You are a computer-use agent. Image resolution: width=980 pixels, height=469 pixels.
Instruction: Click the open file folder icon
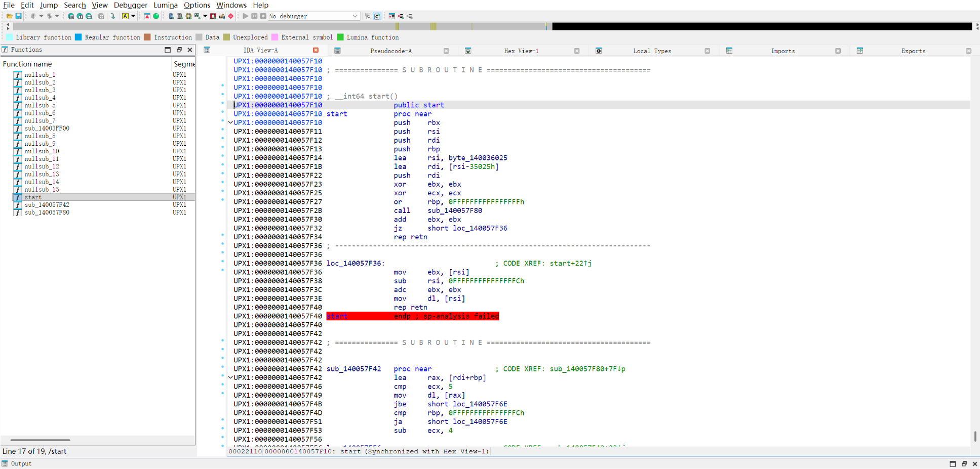click(9, 16)
